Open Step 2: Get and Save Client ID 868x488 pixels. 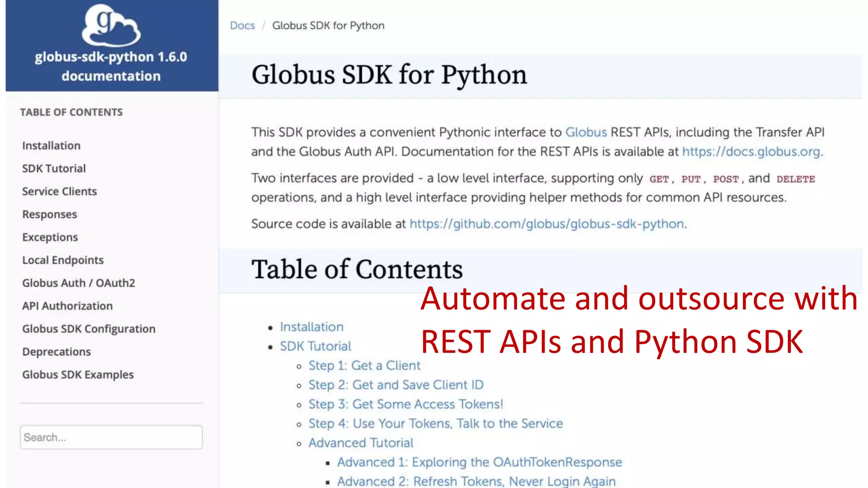tap(396, 385)
